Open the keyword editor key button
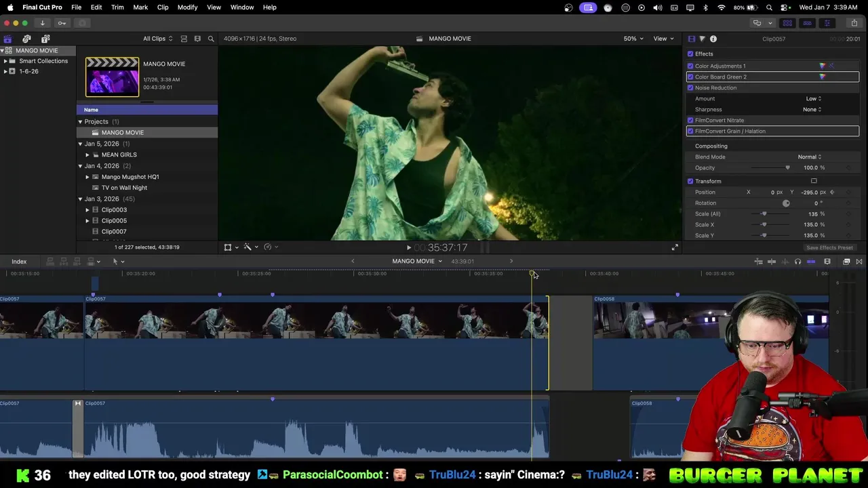The width and height of the screenshot is (868, 488). [x=62, y=23]
